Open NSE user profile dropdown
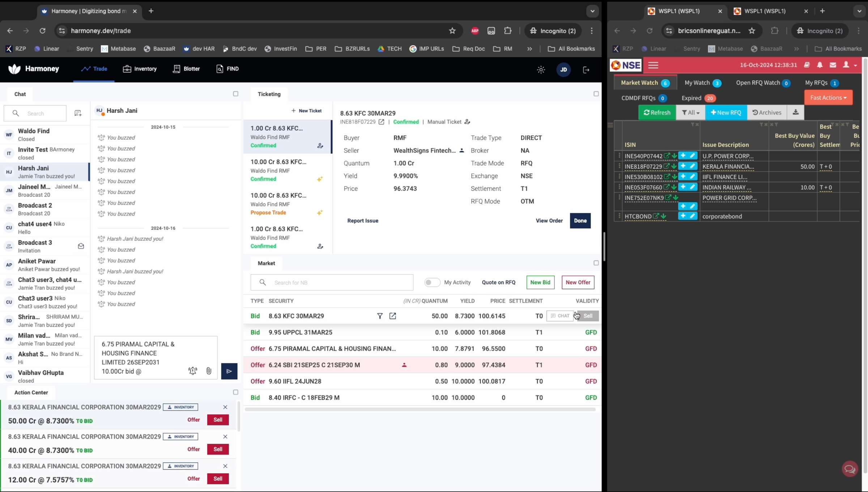This screenshot has height=492, width=868. click(850, 65)
